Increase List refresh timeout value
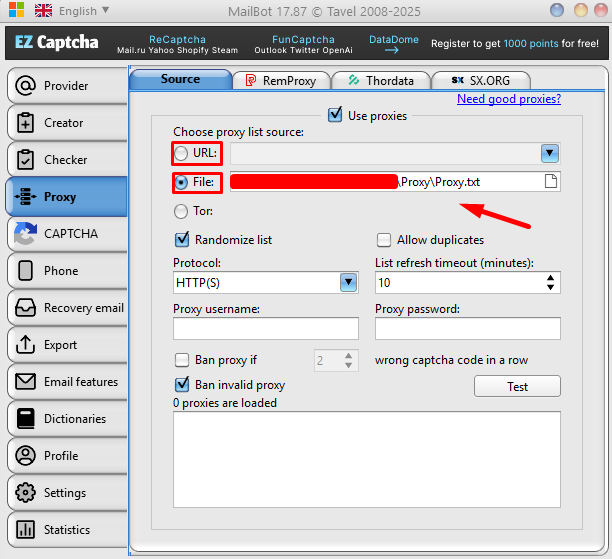The image size is (612, 559). pos(550,278)
